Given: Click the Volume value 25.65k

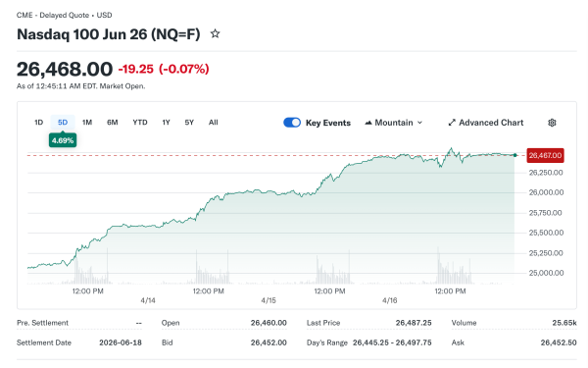Looking at the screenshot, I should (564, 323).
